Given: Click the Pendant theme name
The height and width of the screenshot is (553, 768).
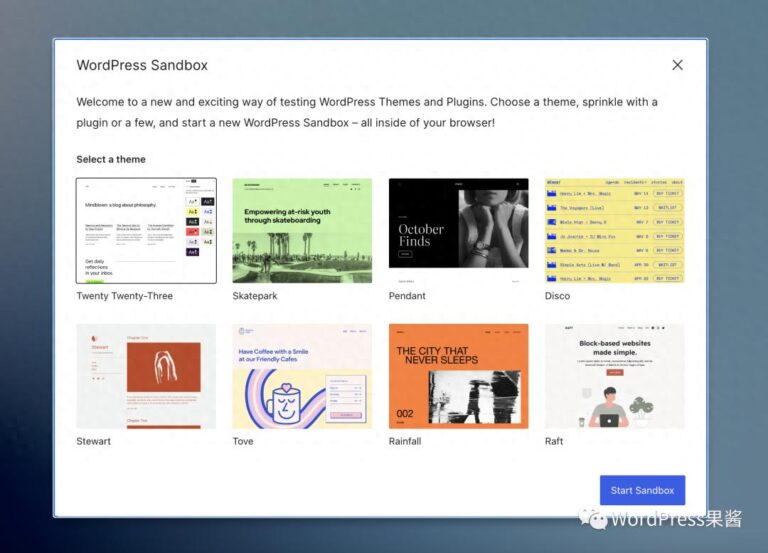Looking at the screenshot, I should (407, 296).
